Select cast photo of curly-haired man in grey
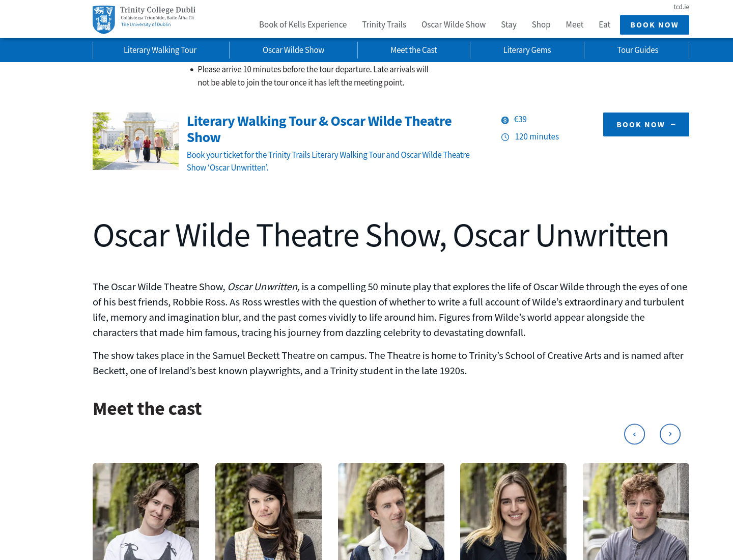This screenshot has height=560, width=733. click(x=636, y=511)
